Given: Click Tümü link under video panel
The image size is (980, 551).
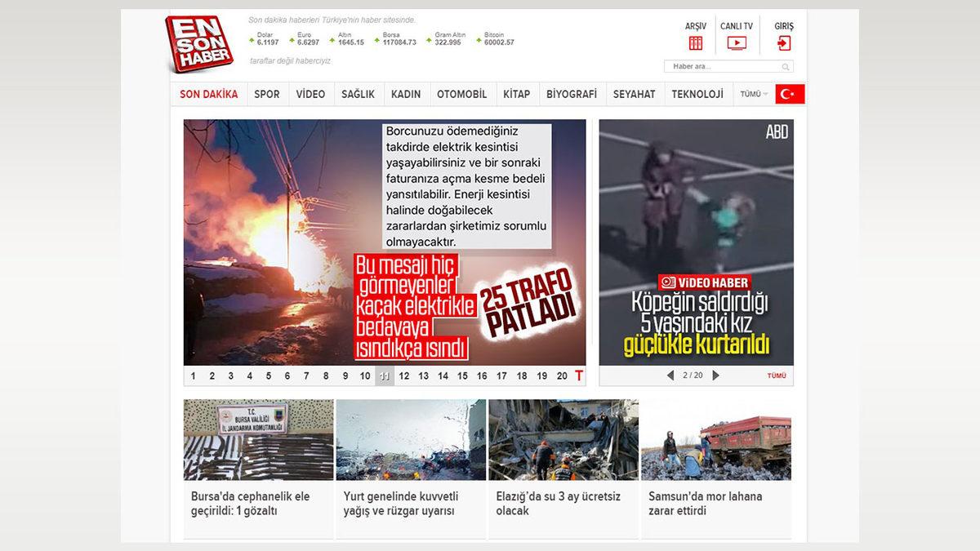Looking at the screenshot, I should [x=777, y=375].
